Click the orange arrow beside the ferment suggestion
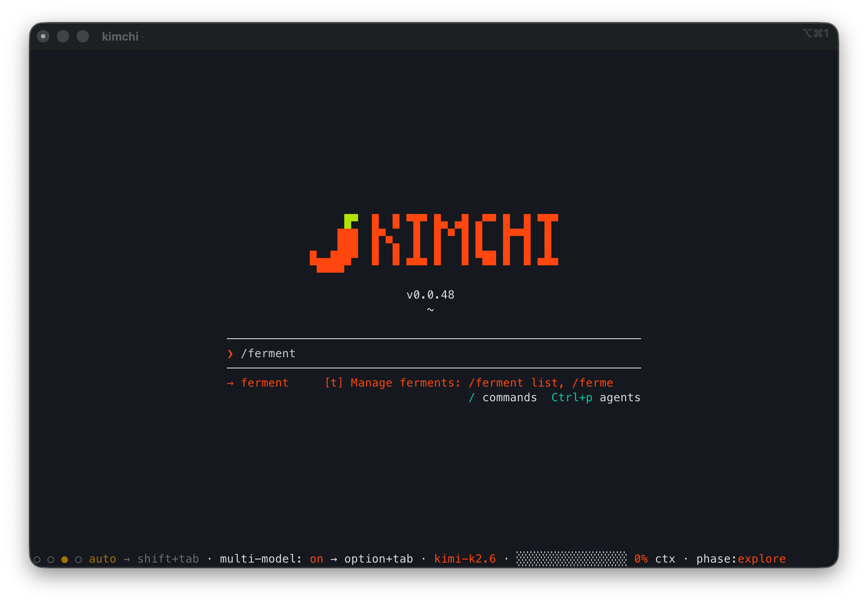 (x=230, y=383)
